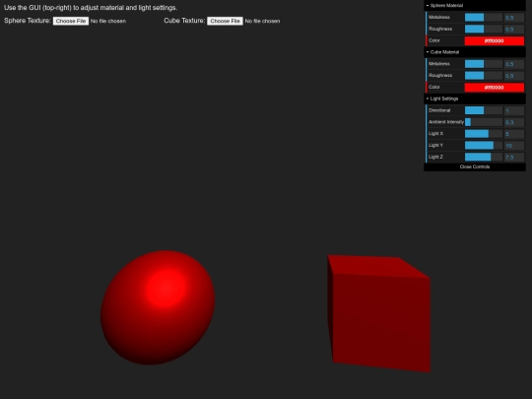Click the 'Light Y' label
This screenshot has height=399, width=532.
(x=435, y=145)
